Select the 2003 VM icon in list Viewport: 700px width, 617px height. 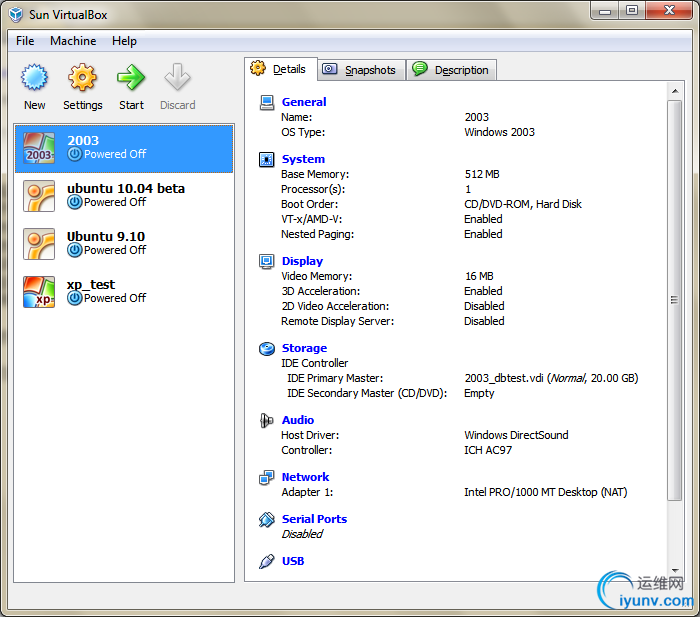click(x=39, y=148)
